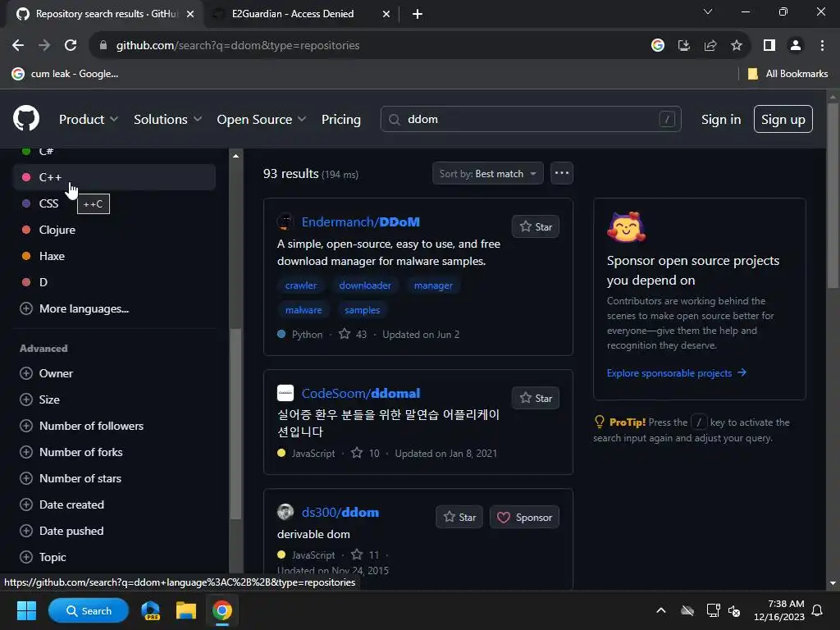Click Explore sponsorable projects link
This screenshot has height=630, width=840.
tap(676, 373)
